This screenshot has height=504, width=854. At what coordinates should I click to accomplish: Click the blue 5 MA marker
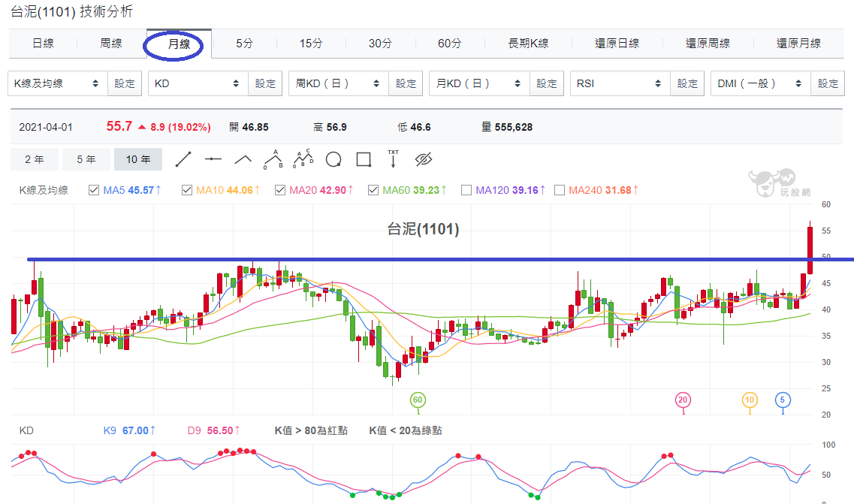tap(783, 400)
